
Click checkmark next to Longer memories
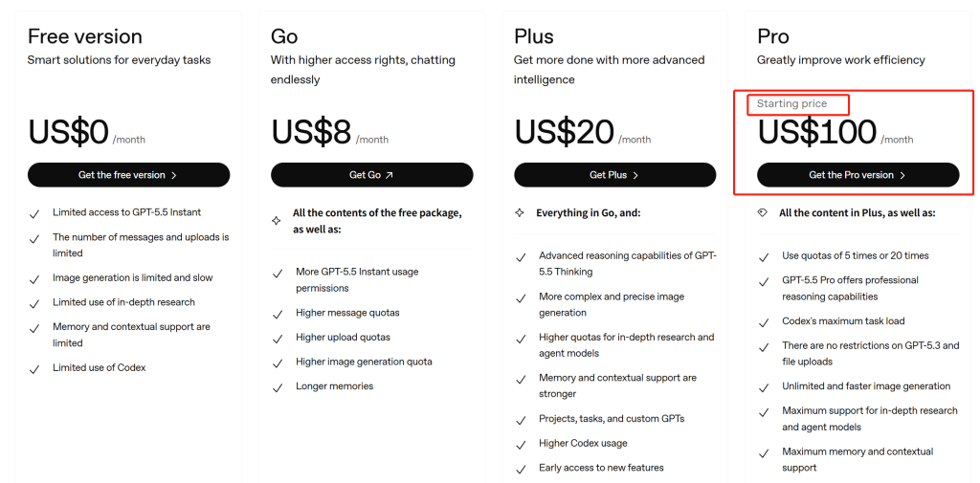tap(278, 387)
